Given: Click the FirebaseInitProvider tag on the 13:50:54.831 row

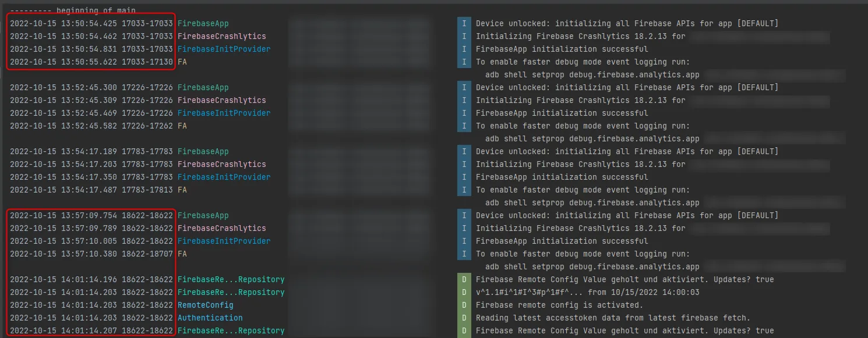Looking at the screenshot, I should click(x=224, y=49).
